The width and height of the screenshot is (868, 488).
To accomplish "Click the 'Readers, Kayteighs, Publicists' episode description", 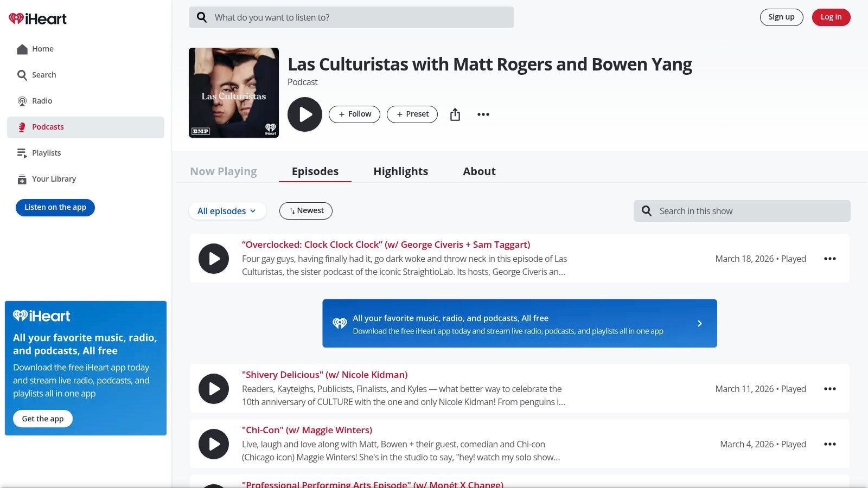I will coord(404,395).
